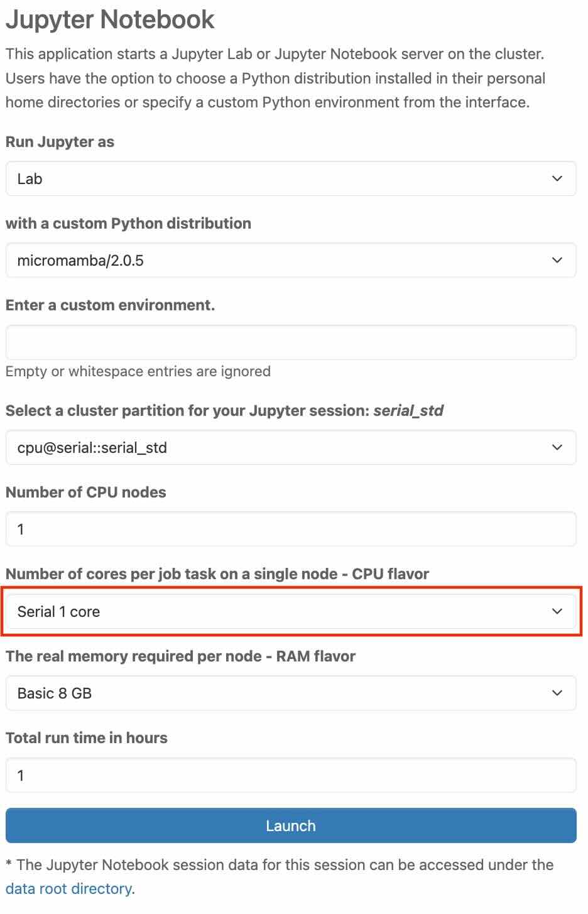Click the chevron arrow beside Serial 1 core

[x=557, y=612]
